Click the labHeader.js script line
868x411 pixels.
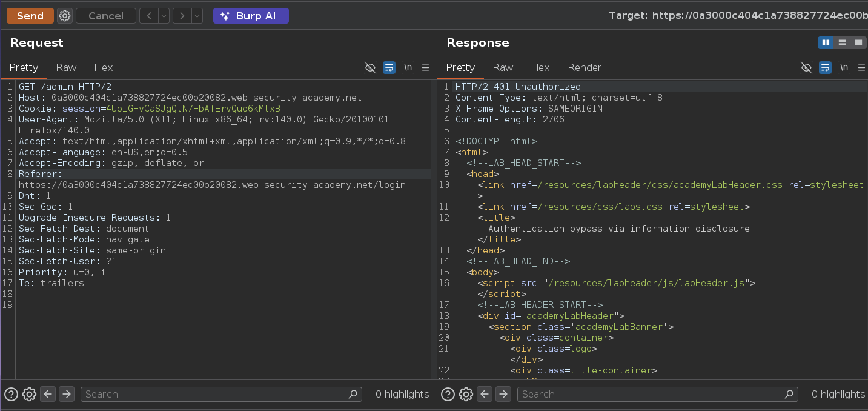[x=616, y=283]
